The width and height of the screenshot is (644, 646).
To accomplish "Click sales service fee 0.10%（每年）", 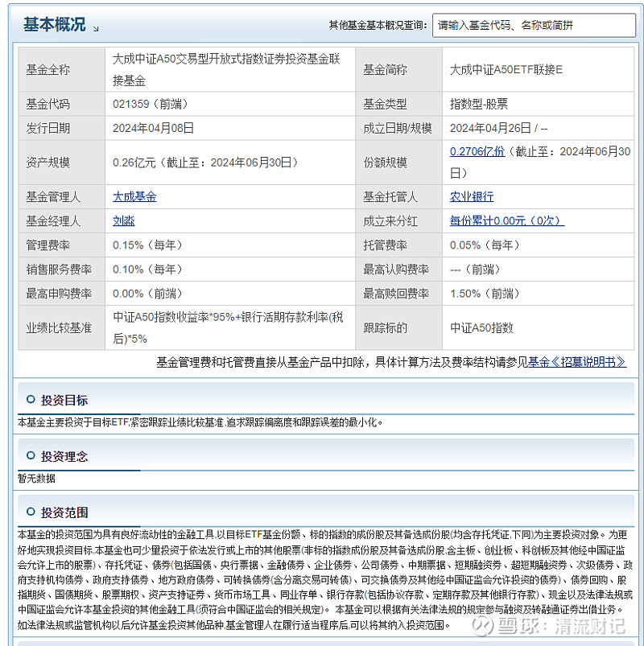I will pos(147,270).
